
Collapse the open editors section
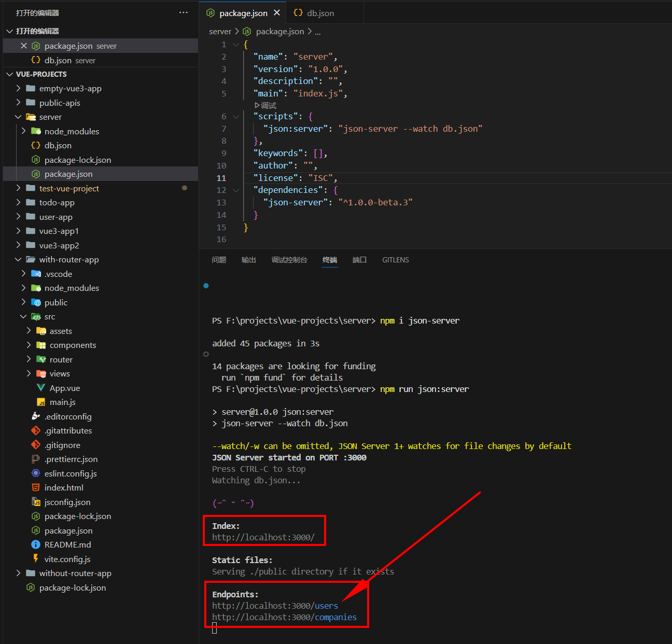point(10,31)
